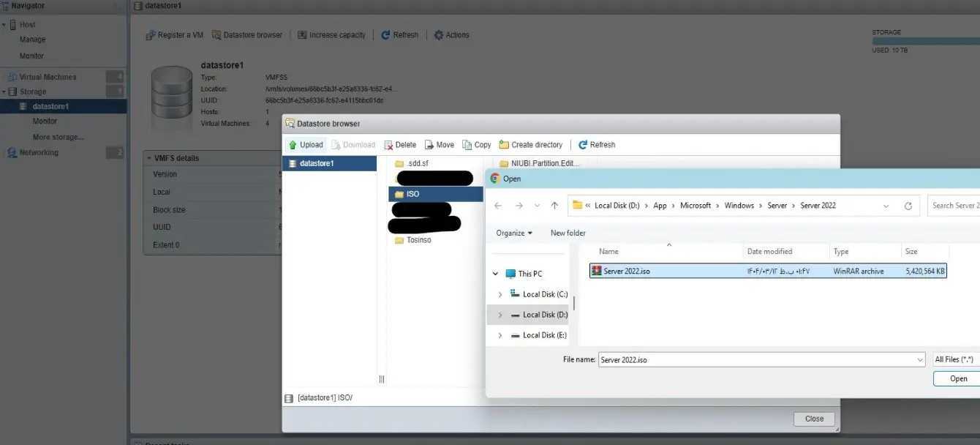The image size is (980, 445).
Task: Open the Actions gear menu
Action: 451,35
